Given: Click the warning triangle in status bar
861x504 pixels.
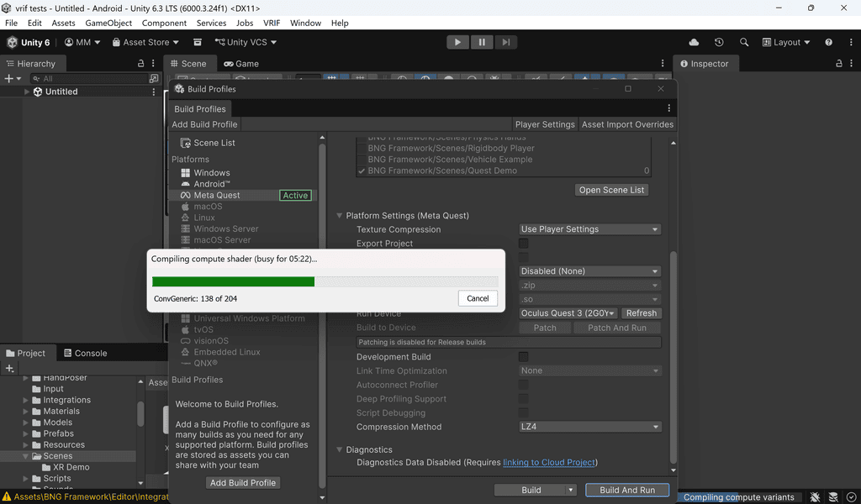Looking at the screenshot, I should coord(7,497).
